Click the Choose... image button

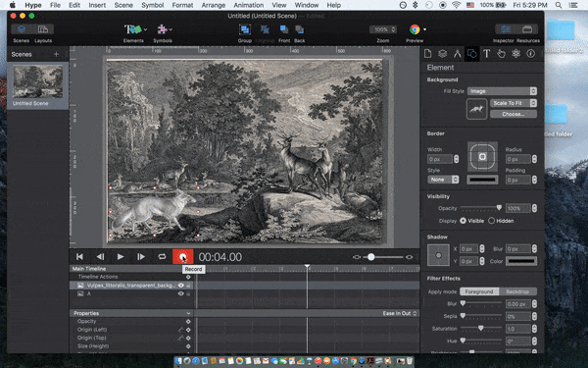pos(514,114)
